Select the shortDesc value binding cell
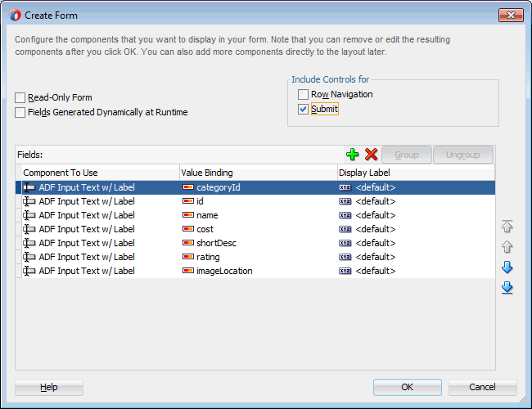The image size is (532, 409). click(259, 243)
